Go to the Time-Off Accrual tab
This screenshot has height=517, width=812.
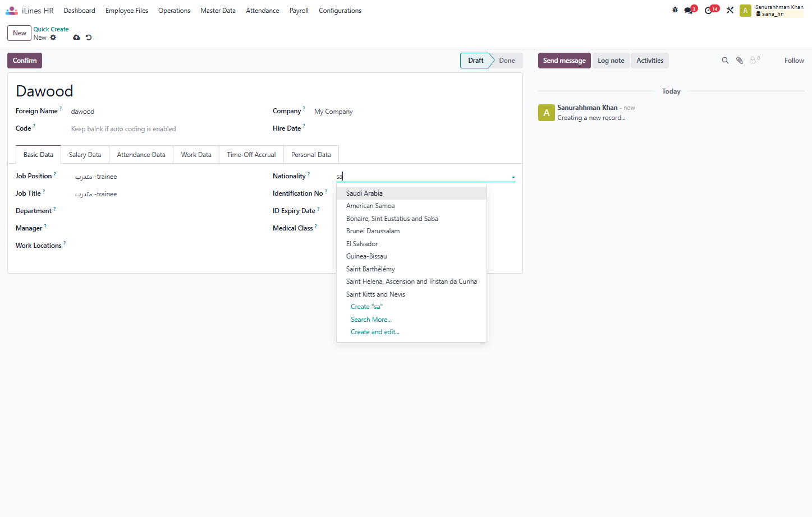pyautogui.click(x=251, y=155)
